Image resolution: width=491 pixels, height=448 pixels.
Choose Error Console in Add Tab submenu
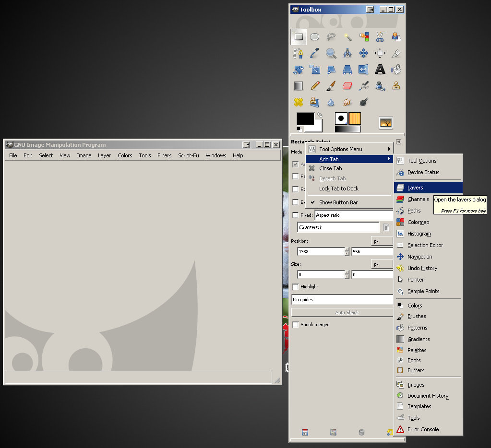point(429,430)
